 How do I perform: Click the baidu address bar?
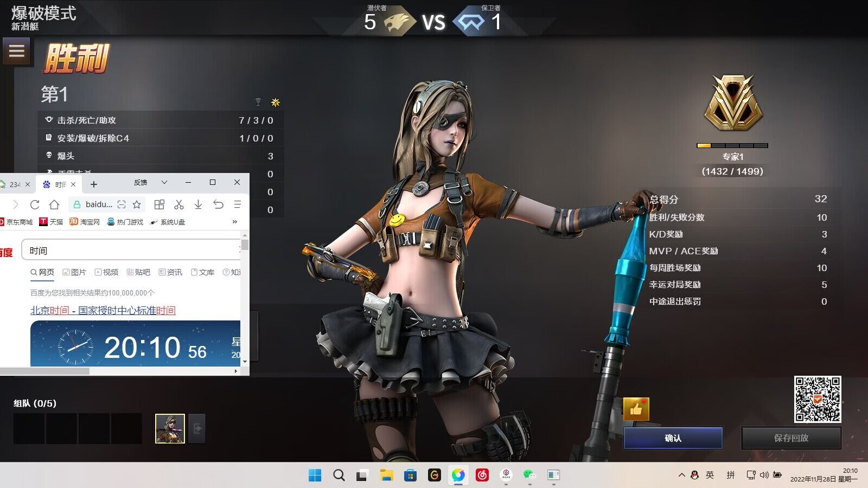(x=99, y=204)
